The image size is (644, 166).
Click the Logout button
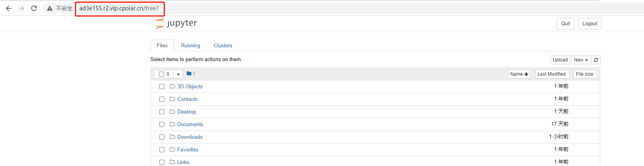590,24
